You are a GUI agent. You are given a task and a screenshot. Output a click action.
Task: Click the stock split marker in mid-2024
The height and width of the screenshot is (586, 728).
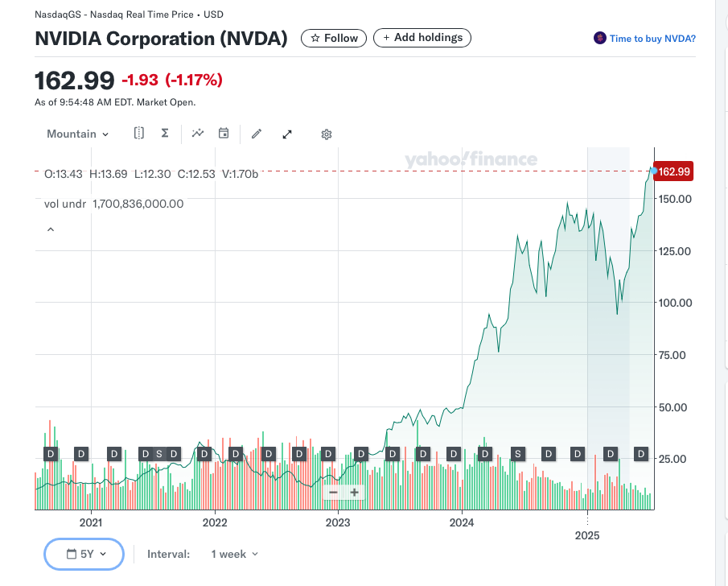pyautogui.click(x=518, y=454)
